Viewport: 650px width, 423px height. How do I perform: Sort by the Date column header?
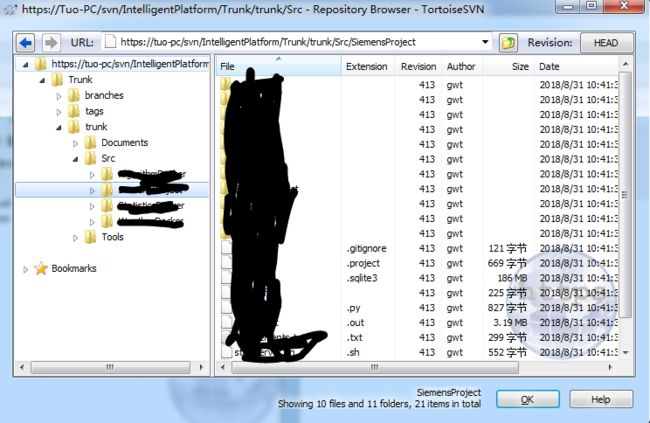(x=576, y=66)
